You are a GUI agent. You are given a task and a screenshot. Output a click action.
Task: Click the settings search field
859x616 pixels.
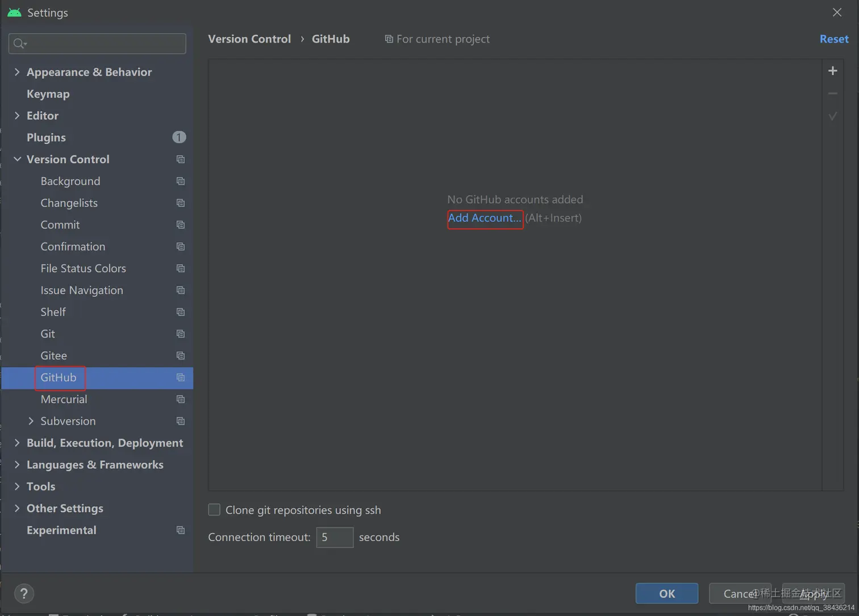click(x=97, y=44)
